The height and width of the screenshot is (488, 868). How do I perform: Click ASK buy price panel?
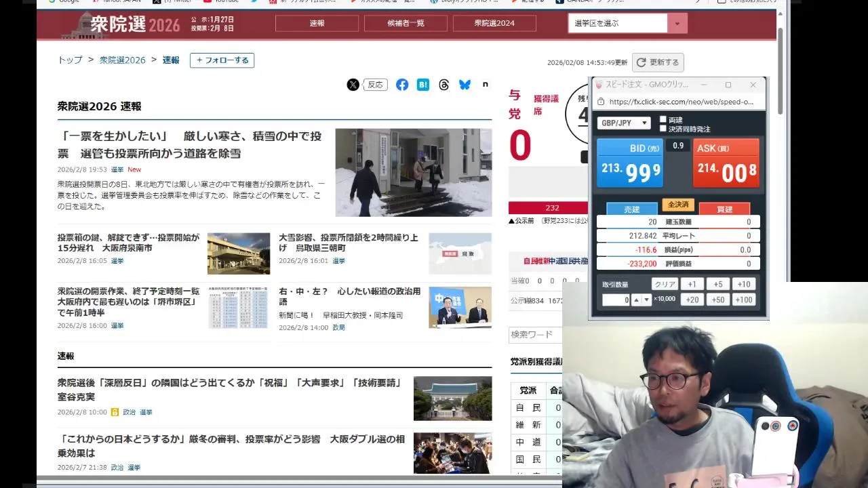(726, 163)
